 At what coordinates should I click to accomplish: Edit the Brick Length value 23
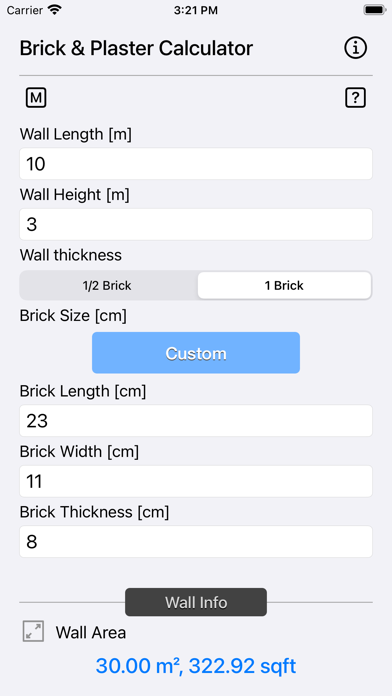196,420
